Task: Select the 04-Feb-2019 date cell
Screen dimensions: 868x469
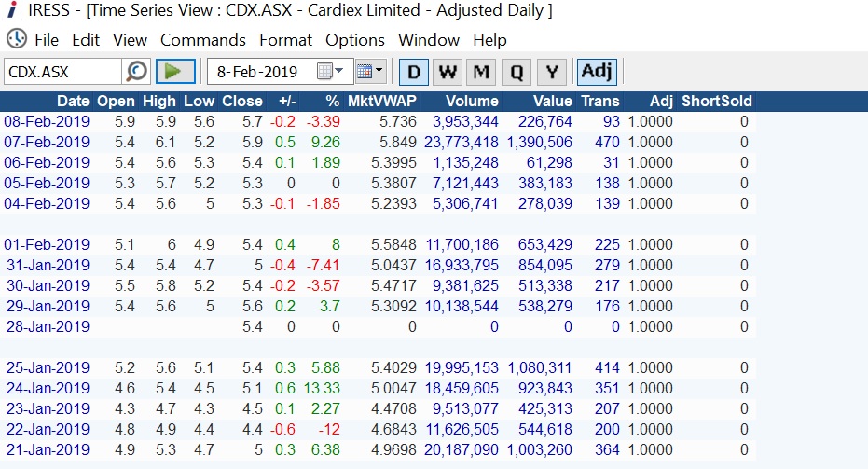Action: (47, 204)
